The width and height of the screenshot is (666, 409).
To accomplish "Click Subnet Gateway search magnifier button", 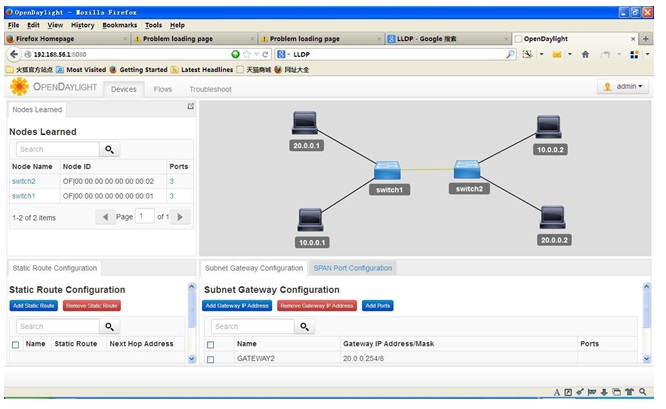I will pyautogui.click(x=305, y=327).
